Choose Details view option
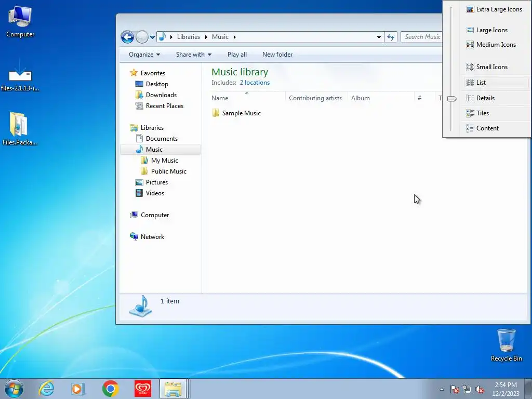The image size is (532, 399). pyautogui.click(x=495, y=98)
